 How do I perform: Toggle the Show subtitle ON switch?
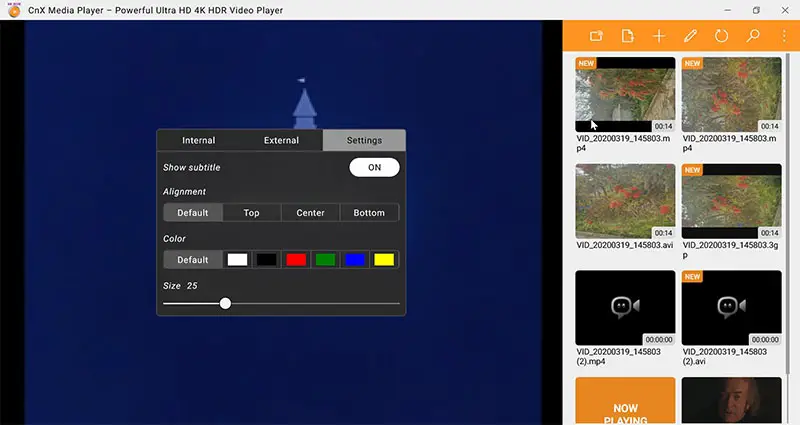374,167
